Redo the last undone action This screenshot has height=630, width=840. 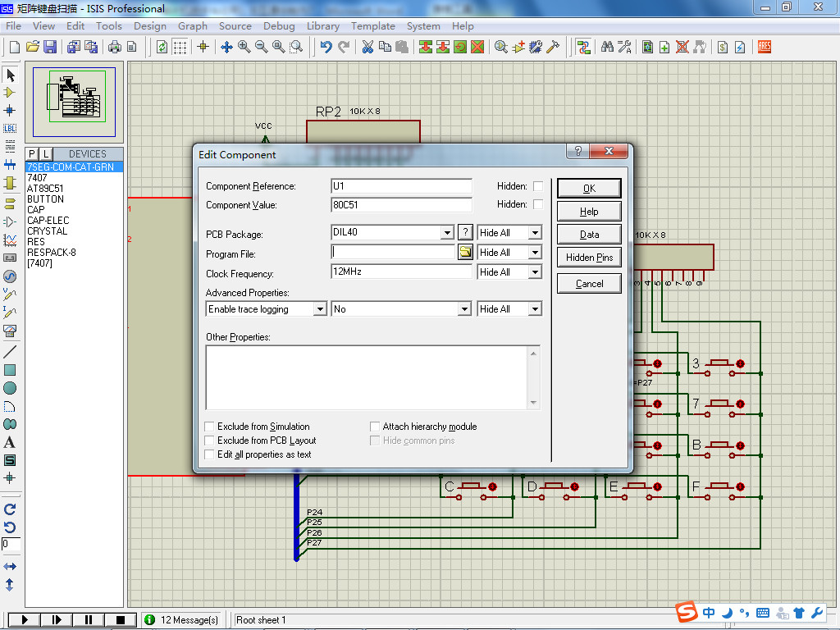tap(344, 47)
